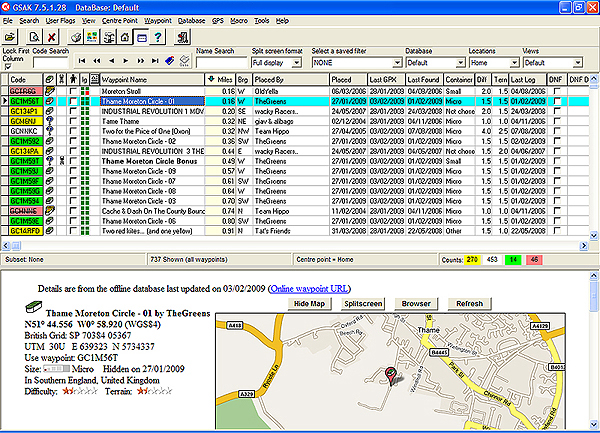
Task: Click the person silhouette column header
Action: click(x=73, y=80)
